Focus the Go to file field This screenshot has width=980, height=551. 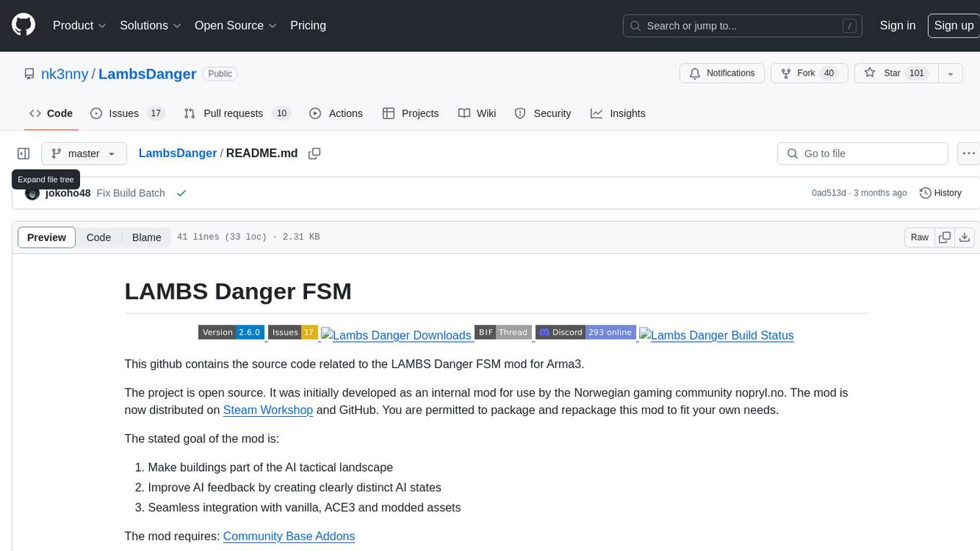click(863, 154)
